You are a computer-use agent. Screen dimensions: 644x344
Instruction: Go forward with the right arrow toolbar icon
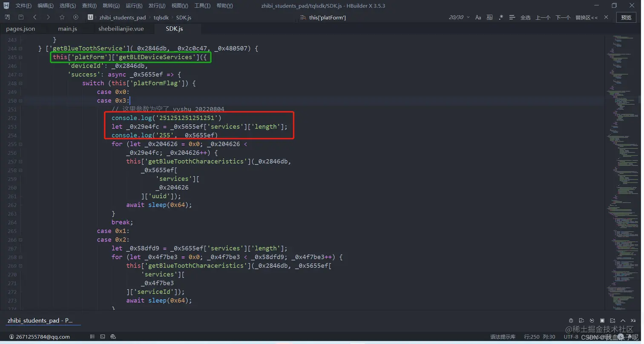(x=48, y=17)
